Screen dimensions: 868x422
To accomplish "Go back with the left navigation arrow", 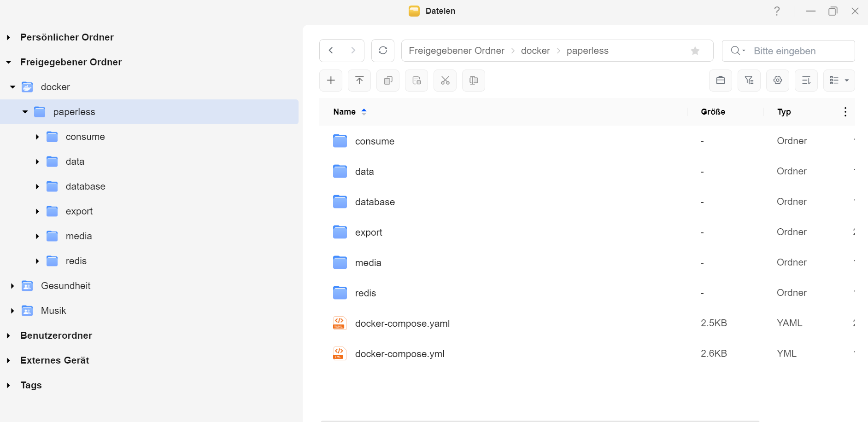I will click(331, 51).
